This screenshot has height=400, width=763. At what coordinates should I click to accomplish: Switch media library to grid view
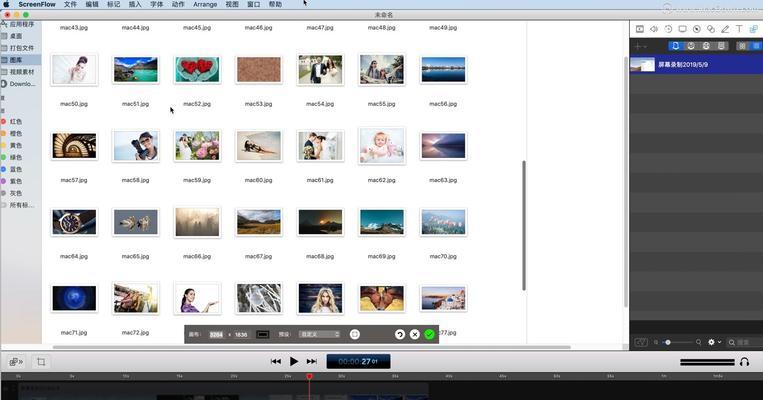click(742, 46)
